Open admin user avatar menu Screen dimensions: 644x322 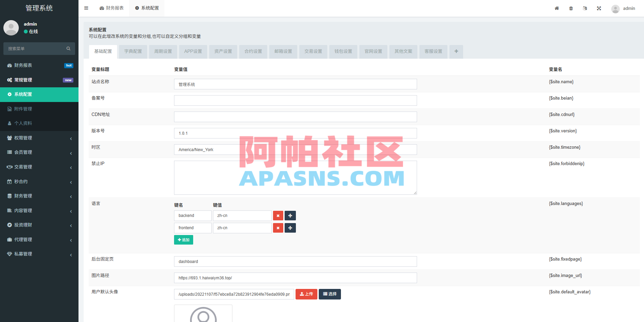(623, 9)
